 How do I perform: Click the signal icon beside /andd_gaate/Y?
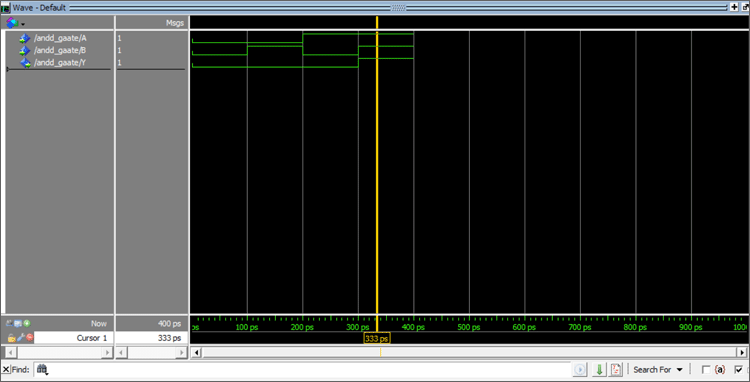(x=25, y=63)
